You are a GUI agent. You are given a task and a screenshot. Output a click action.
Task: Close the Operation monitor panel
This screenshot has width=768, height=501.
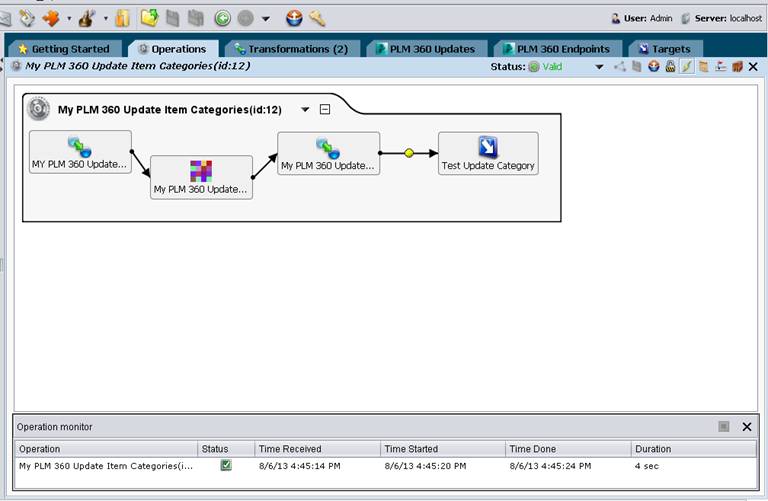[746, 427]
